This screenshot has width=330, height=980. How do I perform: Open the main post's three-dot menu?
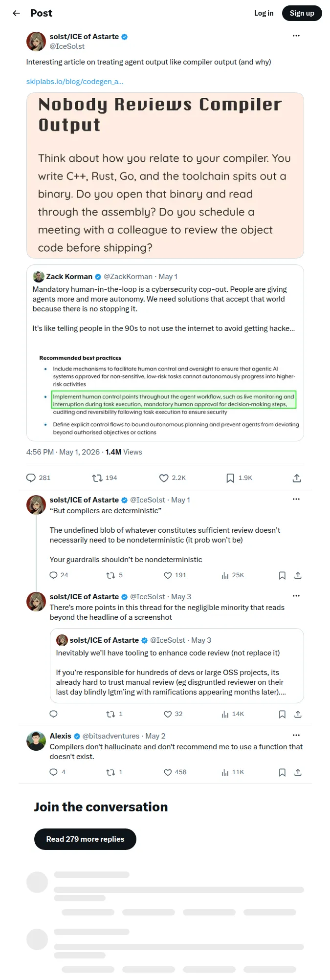(296, 36)
